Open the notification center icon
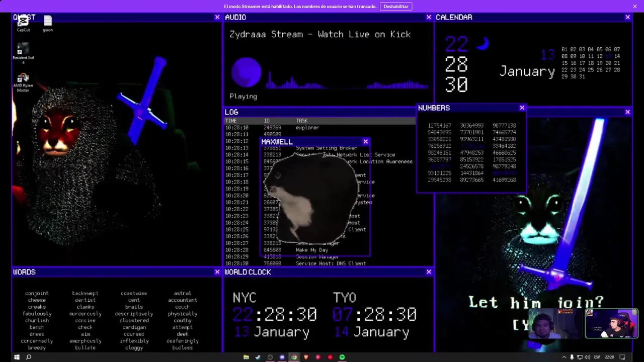The width and height of the screenshot is (644, 362). tap(622, 357)
